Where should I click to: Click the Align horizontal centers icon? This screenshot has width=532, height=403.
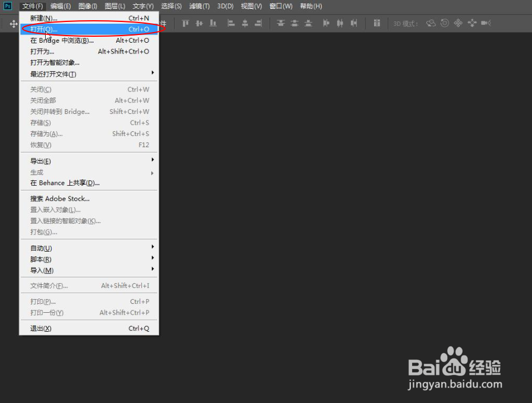point(245,23)
